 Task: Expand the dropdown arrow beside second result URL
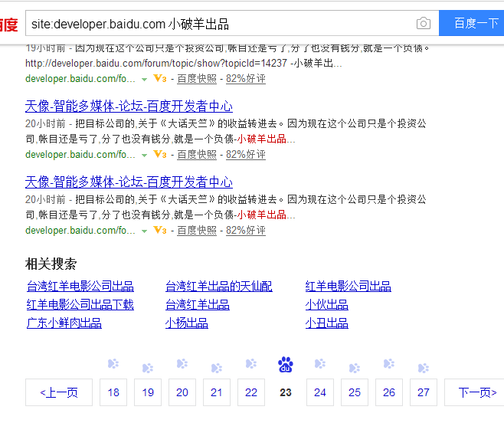pyautogui.click(x=144, y=155)
